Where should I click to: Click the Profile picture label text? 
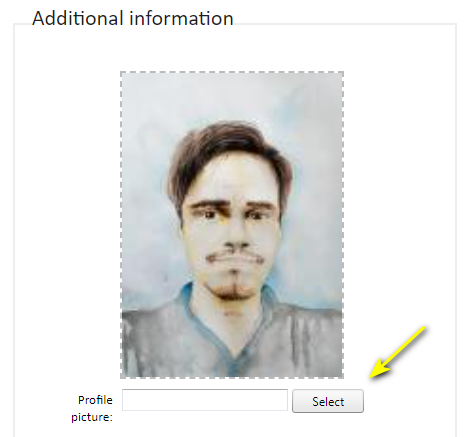pos(92,408)
